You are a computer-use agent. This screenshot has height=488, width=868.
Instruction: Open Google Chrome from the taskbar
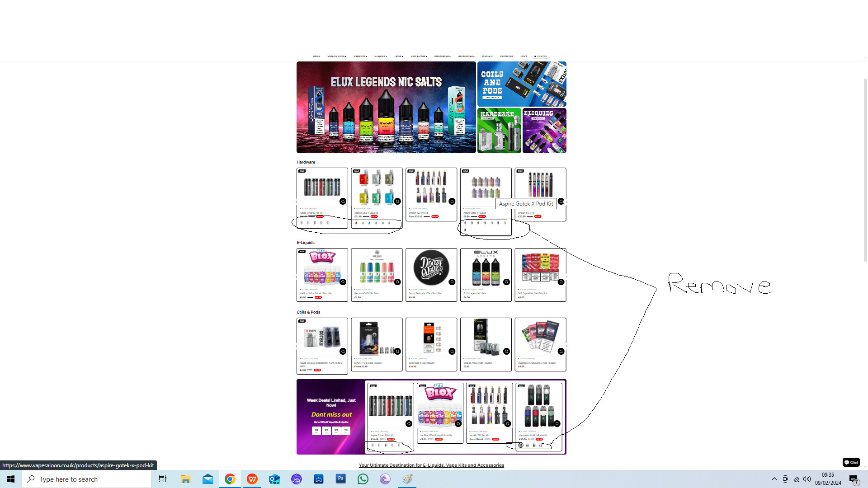point(230,479)
